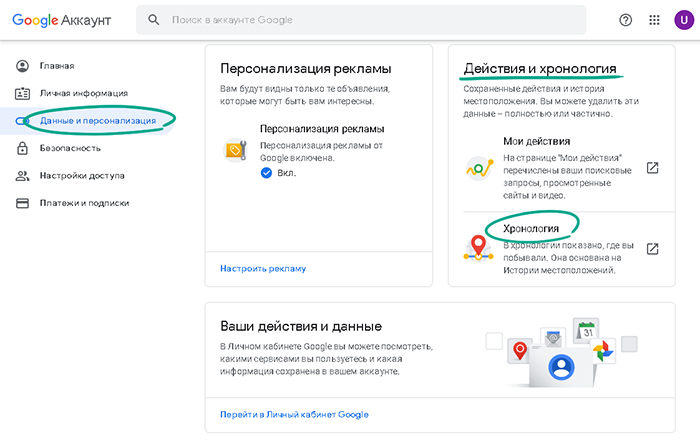Image resolution: width=700 pixels, height=443 pixels.
Task: Click Перейти в Личный кабинет Google link
Action: (294, 414)
